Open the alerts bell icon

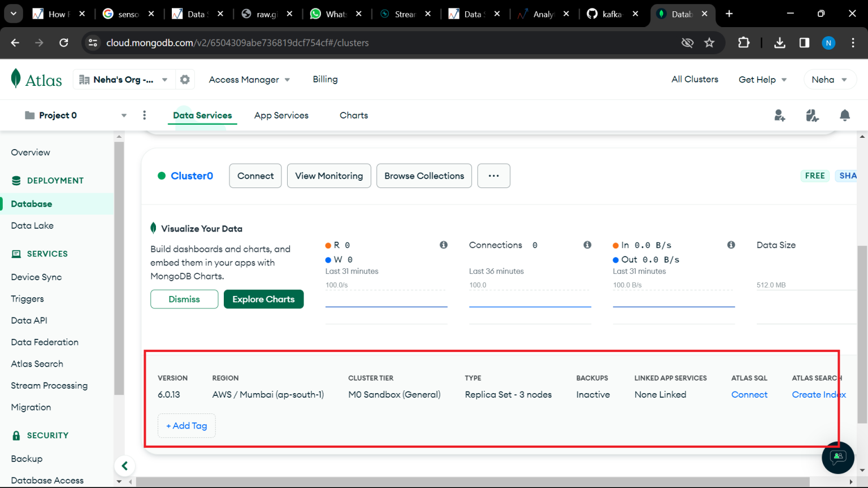pyautogui.click(x=844, y=115)
